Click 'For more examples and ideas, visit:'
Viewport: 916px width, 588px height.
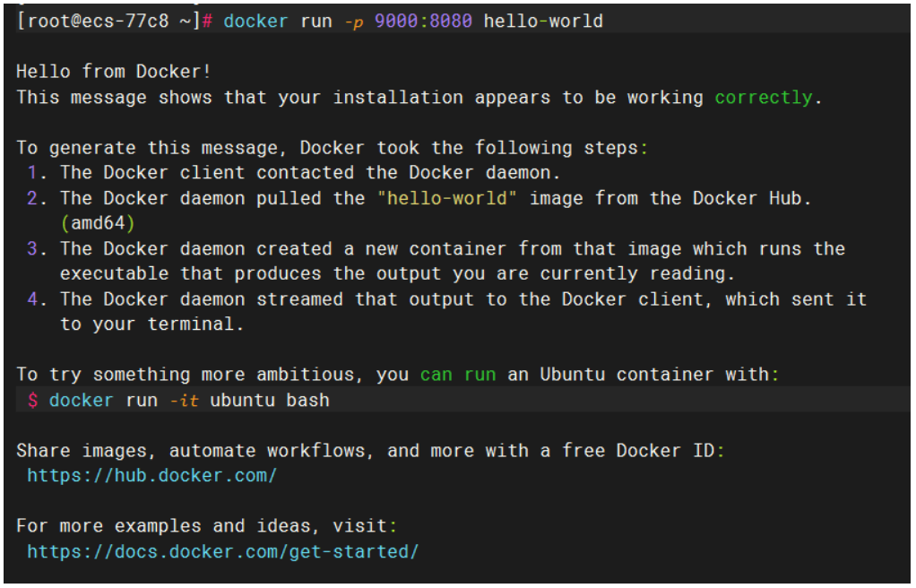[x=207, y=526]
